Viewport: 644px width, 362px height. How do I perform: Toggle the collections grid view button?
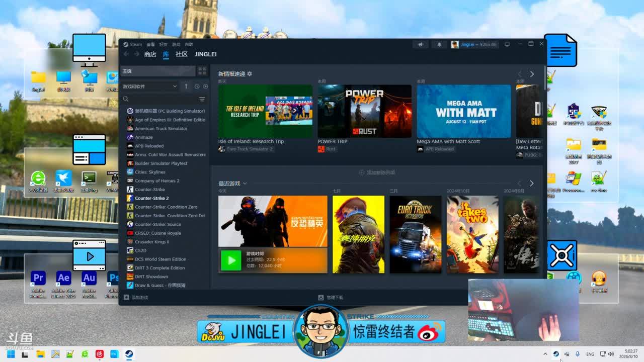click(202, 71)
